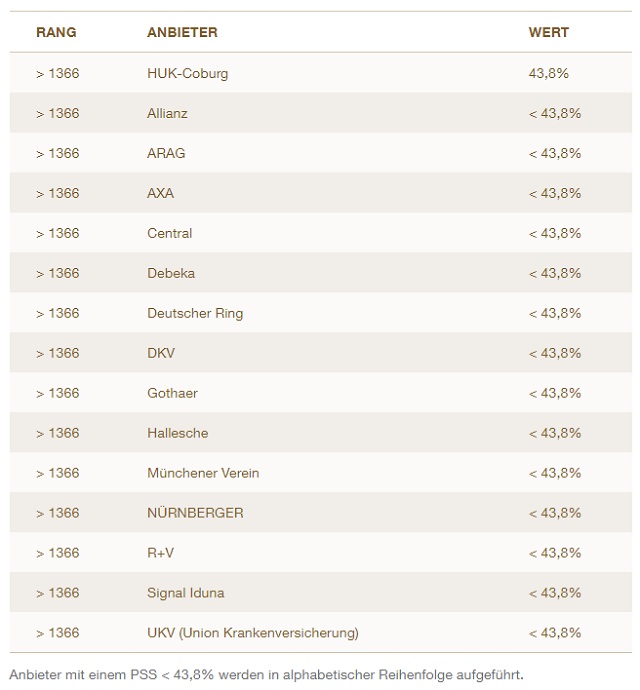The image size is (640, 690).
Task: Click the Hallesche provider entry
Action: click(x=178, y=433)
